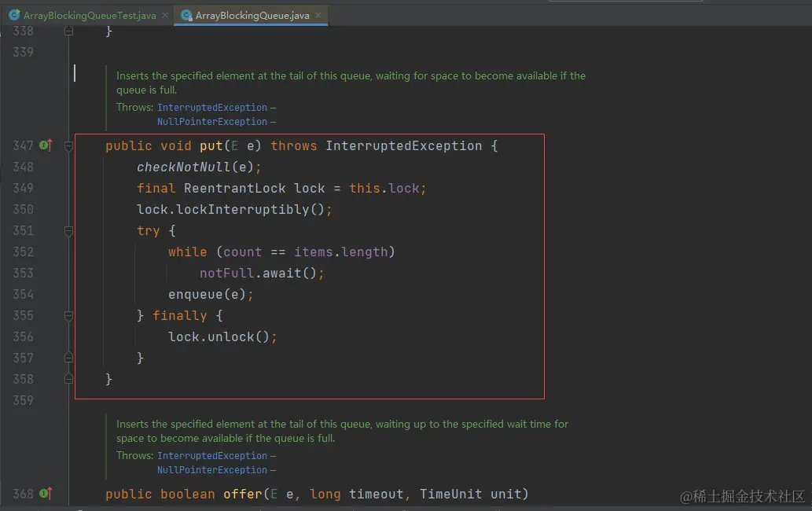Click the class file icon on ArrayBlockingQueue.java tab
Viewport: 812px width, 511px height.
186,16
